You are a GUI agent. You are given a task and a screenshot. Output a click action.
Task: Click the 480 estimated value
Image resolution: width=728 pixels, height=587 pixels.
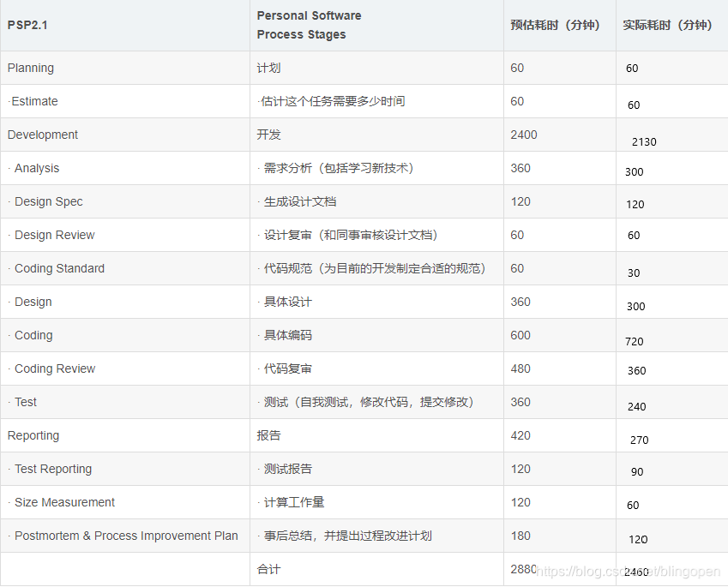point(520,368)
